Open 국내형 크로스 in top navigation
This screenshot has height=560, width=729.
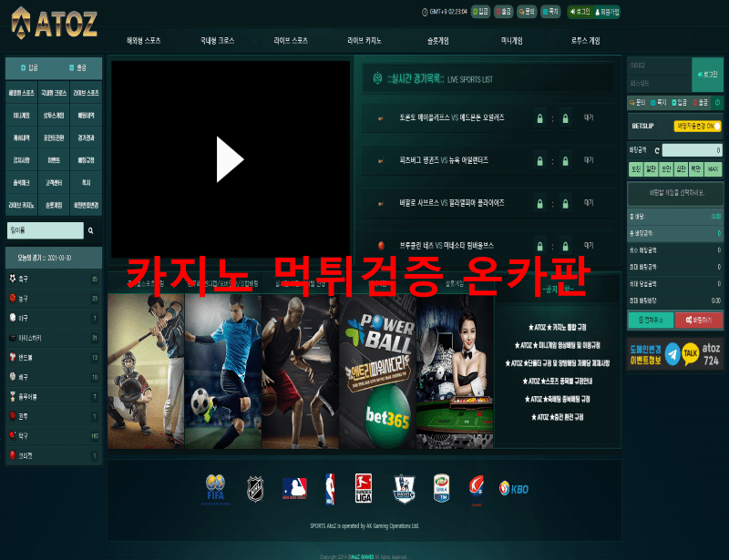[x=217, y=41]
